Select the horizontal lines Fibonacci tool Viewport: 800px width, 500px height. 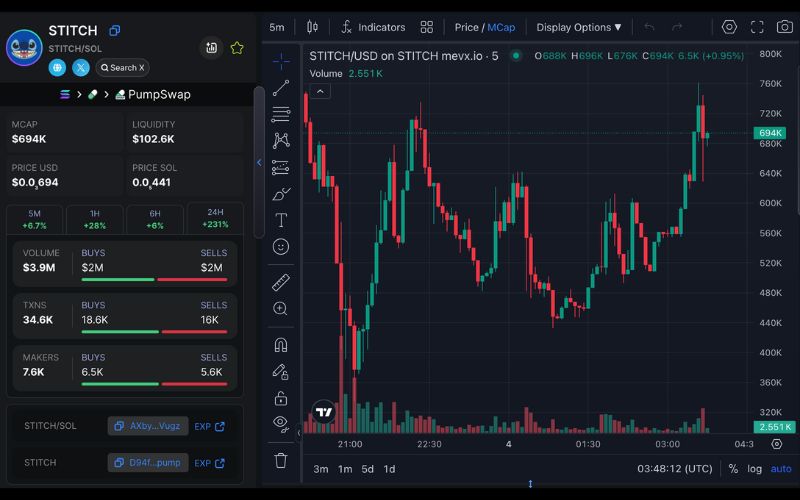tap(281, 114)
